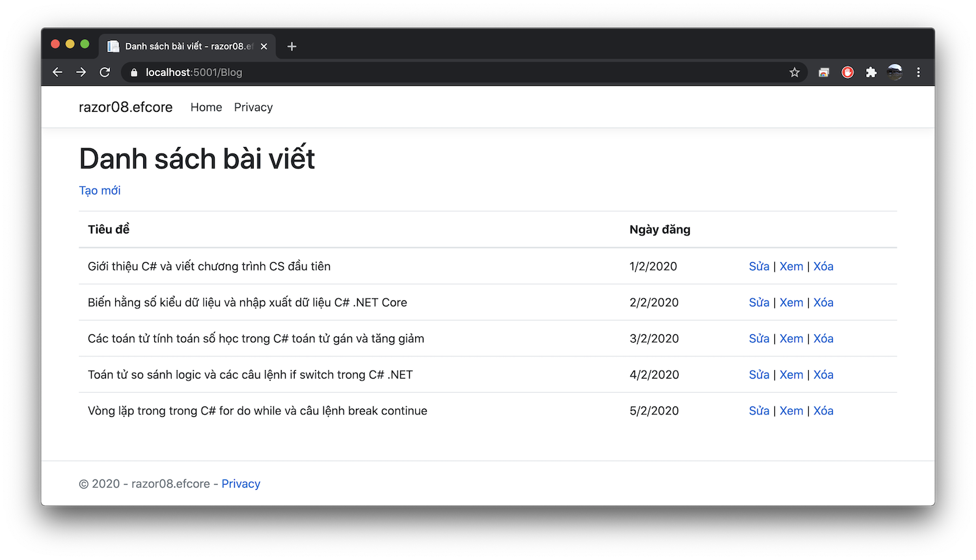
Task: Click the user profile avatar icon
Action: 895,72
